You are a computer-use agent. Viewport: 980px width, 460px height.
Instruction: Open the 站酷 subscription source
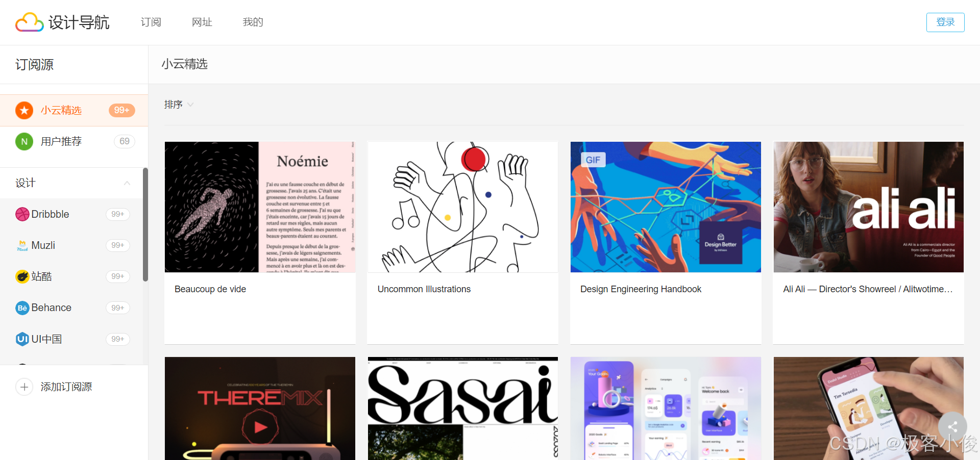pos(71,276)
